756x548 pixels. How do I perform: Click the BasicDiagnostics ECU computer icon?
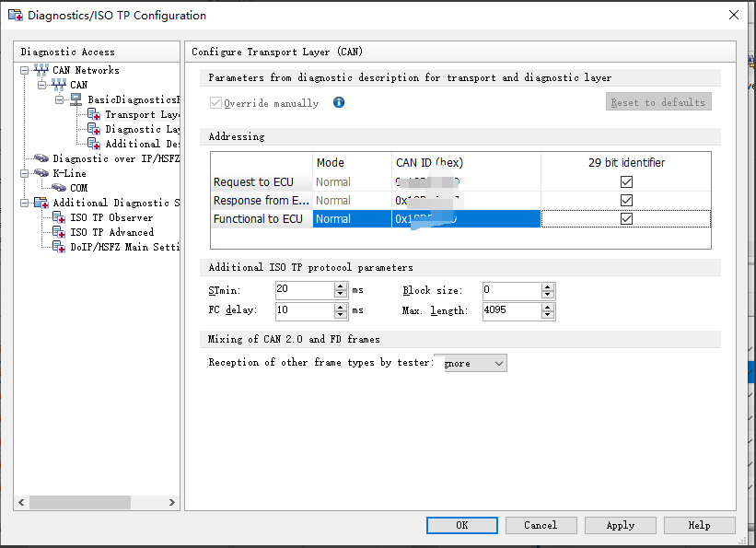(76, 99)
